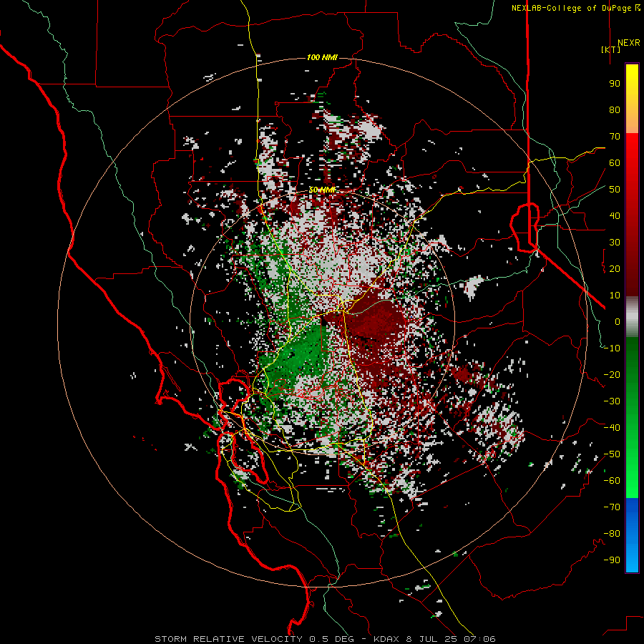Screen dimensions: 644x644
Task: Click the 90 value on the velocity scale
Action: (x=615, y=84)
